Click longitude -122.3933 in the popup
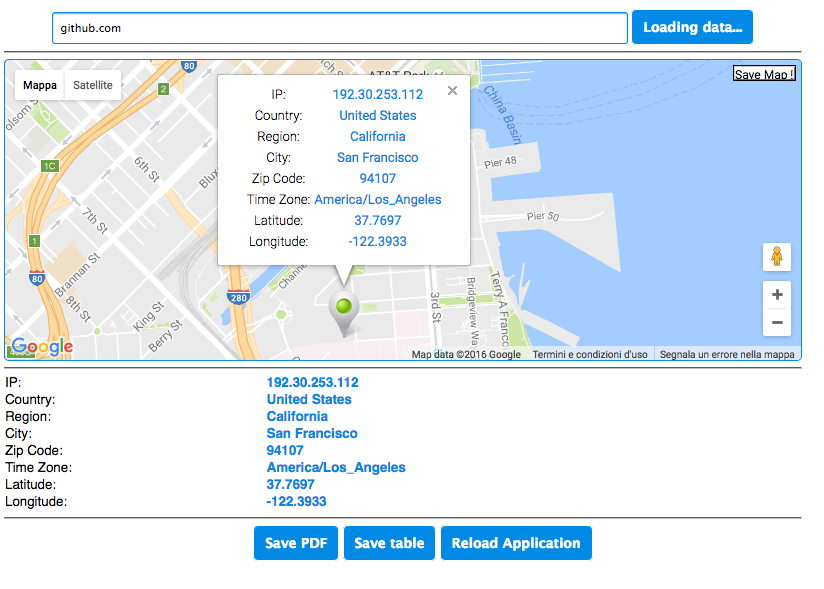The image size is (824, 589). point(378,242)
